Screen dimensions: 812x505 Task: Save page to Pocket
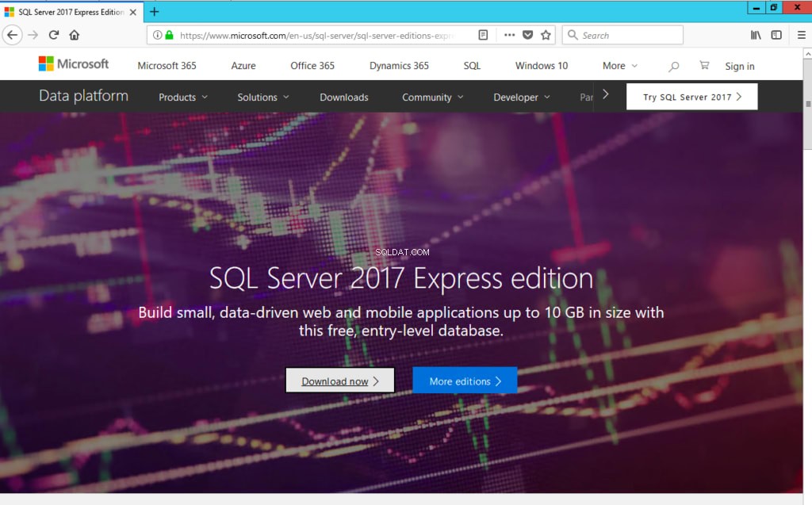(x=527, y=35)
